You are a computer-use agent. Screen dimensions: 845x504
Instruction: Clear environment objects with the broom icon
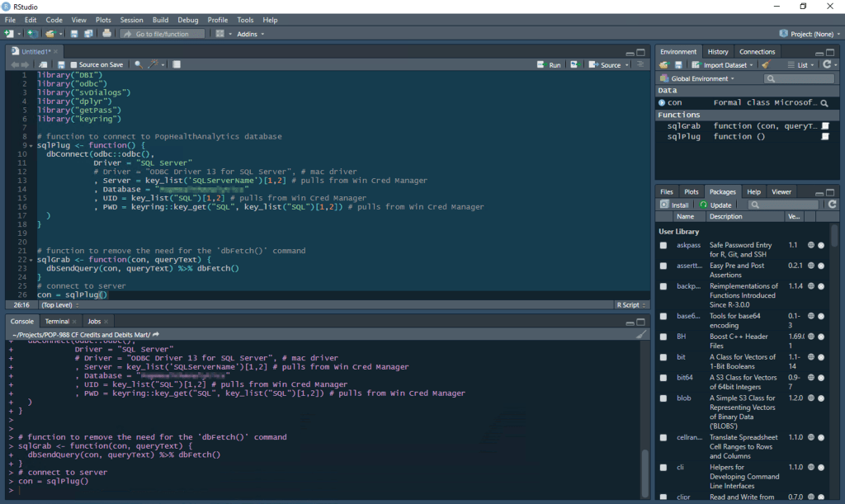pyautogui.click(x=766, y=64)
